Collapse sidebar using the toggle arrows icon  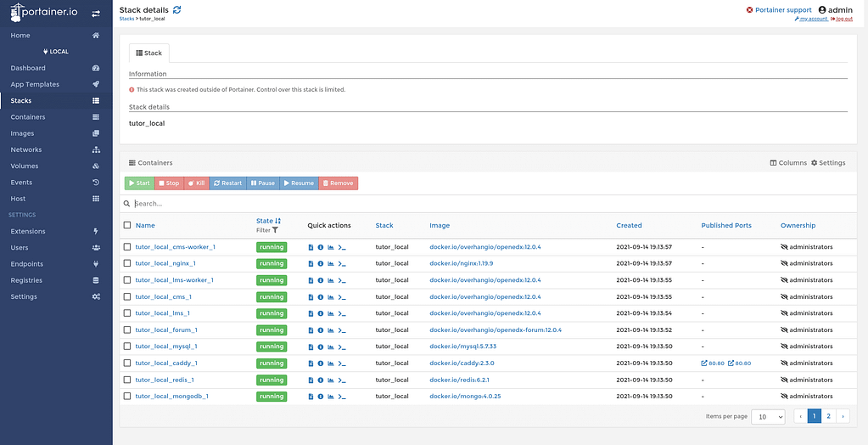tap(96, 14)
